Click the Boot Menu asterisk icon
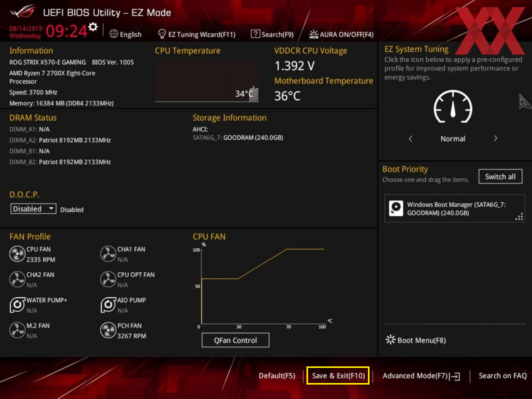 (x=391, y=340)
